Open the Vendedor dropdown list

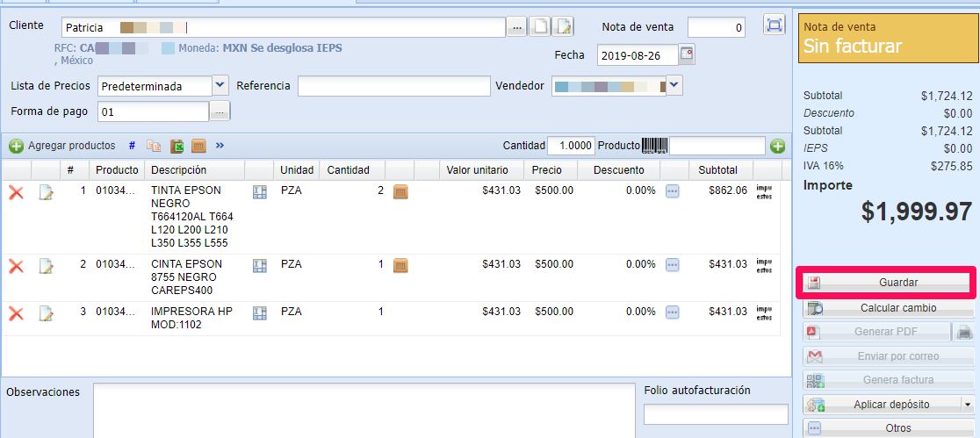pyautogui.click(x=674, y=86)
